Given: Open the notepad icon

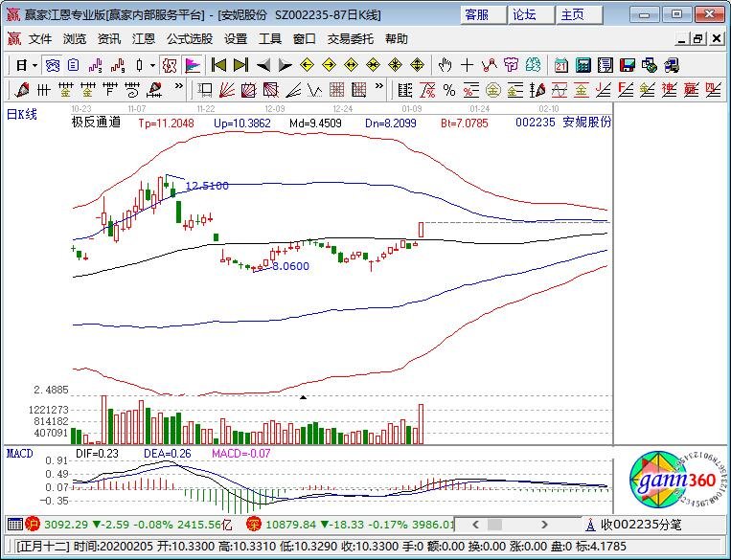Looking at the screenshot, I should coord(605,65).
